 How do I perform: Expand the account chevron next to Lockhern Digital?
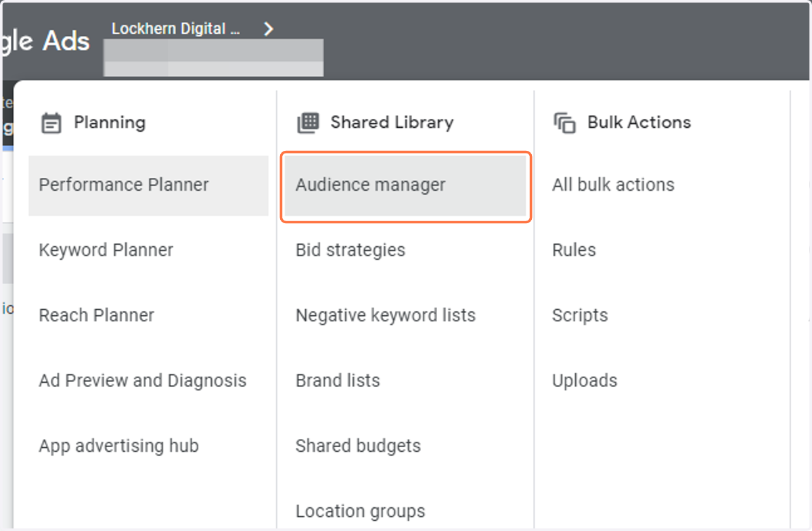269,29
